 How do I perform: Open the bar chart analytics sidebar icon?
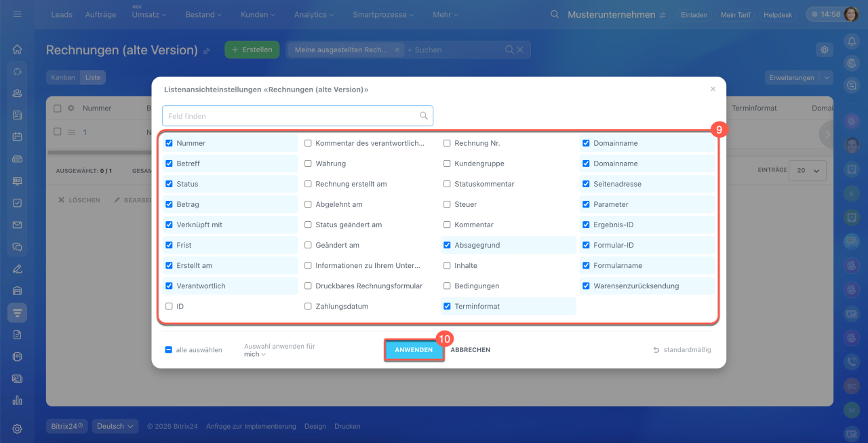pyautogui.click(x=17, y=400)
